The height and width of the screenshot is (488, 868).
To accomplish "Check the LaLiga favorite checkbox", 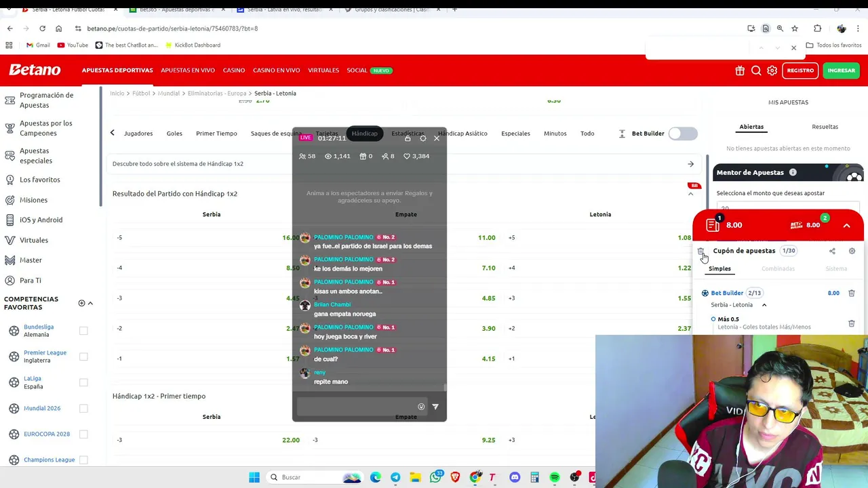I will click(x=83, y=382).
